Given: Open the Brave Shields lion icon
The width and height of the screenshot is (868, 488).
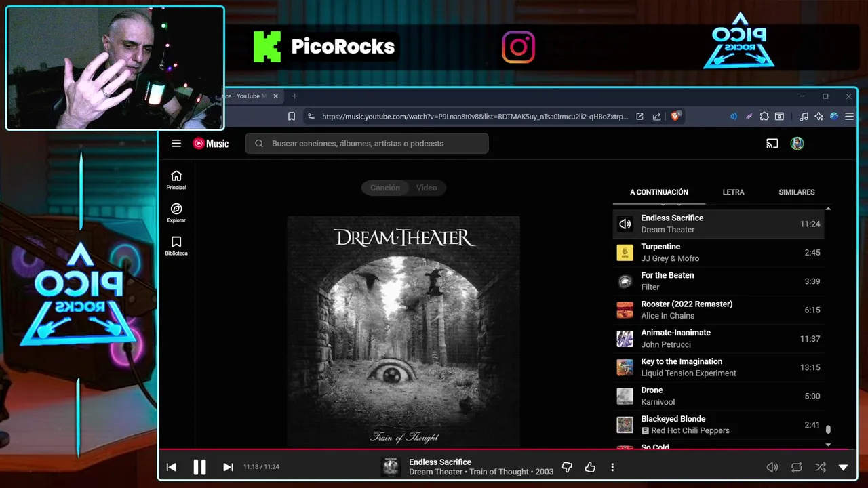Looking at the screenshot, I should [675, 117].
